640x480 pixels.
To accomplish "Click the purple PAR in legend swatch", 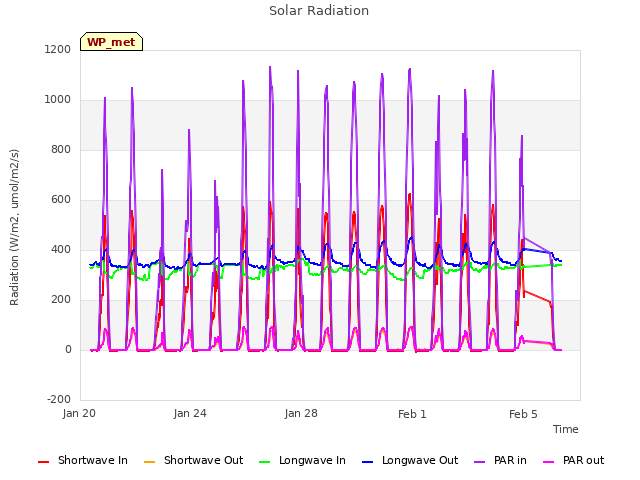I will pyautogui.click(x=480, y=462).
